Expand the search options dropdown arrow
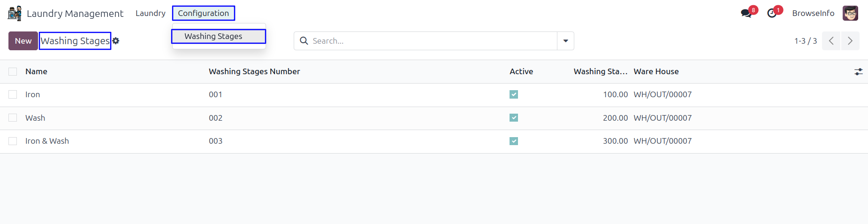 point(565,41)
